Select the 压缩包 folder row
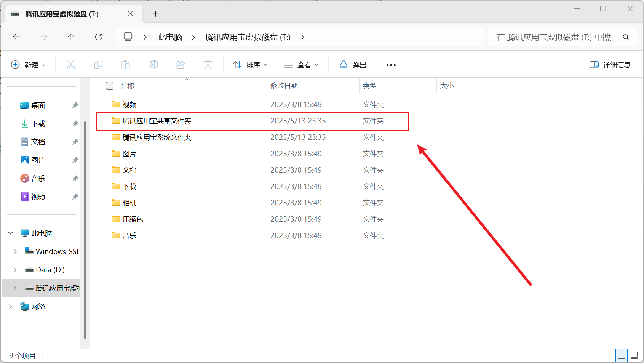Image resolution: width=644 pixels, height=363 pixels. tap(252, 219)
